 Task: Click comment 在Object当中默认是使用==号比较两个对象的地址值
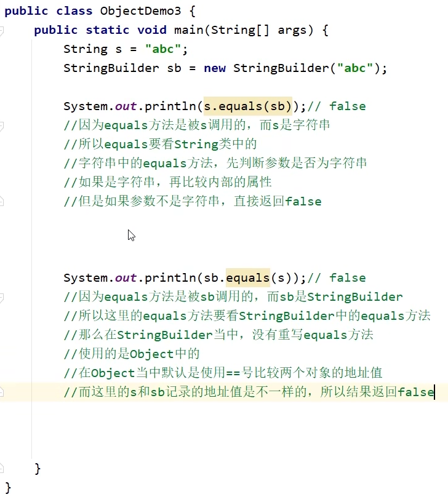(223, 373)
